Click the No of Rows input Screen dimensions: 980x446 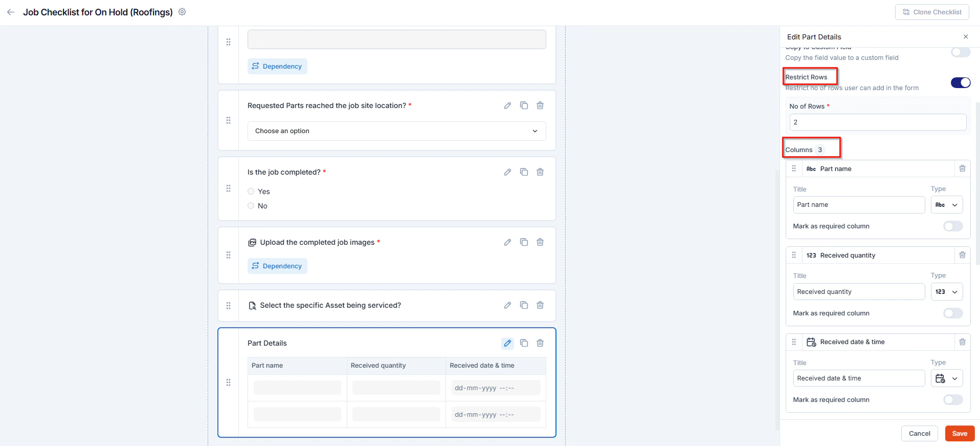click(878, 122)
